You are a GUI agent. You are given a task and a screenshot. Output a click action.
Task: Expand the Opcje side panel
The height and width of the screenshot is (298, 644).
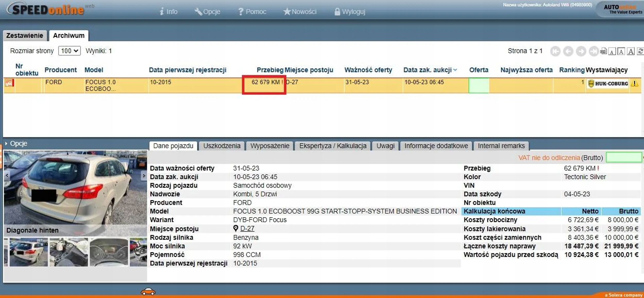16,144
